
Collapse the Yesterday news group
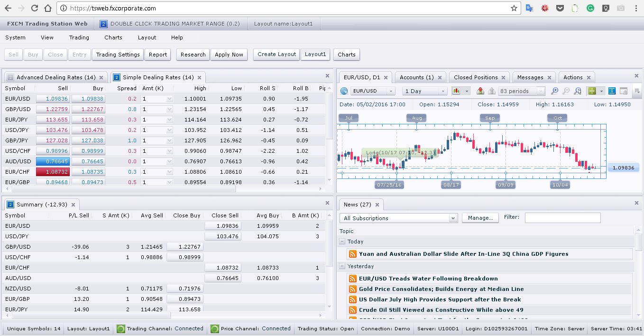[342, 266]
